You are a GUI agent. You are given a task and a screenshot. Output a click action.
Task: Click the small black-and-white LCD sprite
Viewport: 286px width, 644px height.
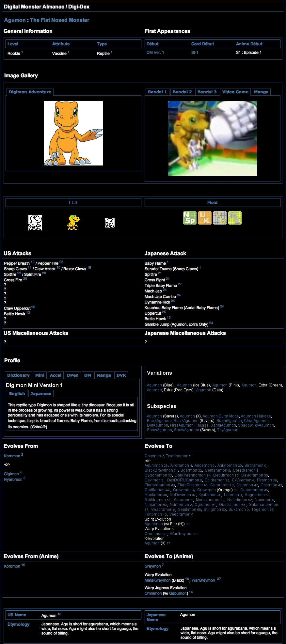coord(110,223)
